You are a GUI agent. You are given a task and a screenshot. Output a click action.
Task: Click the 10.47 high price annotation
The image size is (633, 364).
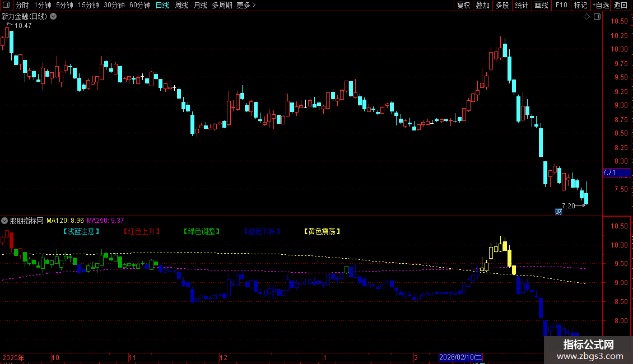pos(23,26)
